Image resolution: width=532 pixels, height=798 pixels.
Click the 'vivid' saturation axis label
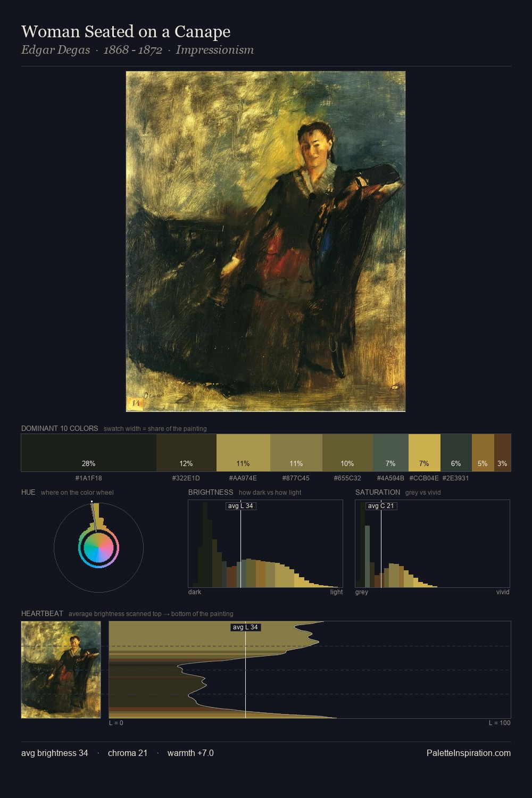[503, 592]
